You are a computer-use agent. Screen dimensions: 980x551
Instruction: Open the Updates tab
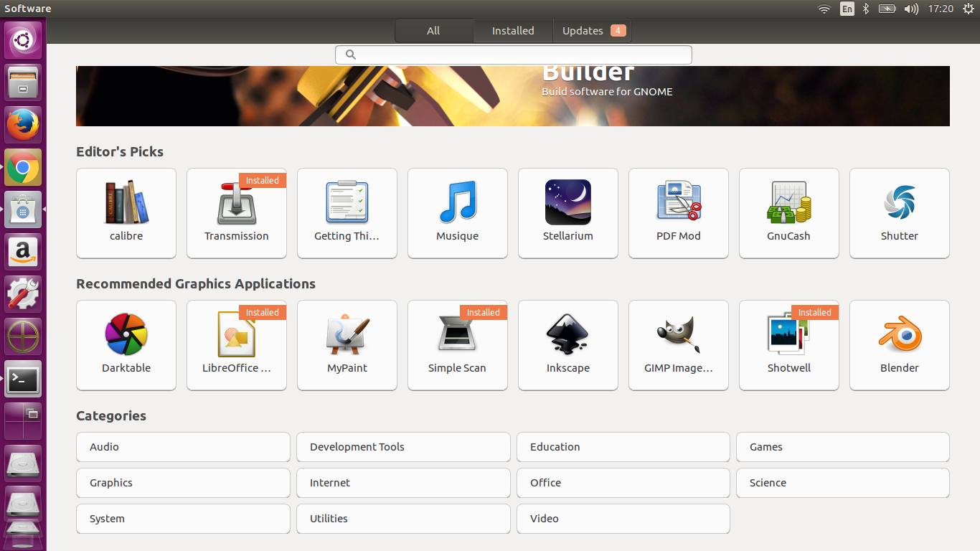(593, 31)
